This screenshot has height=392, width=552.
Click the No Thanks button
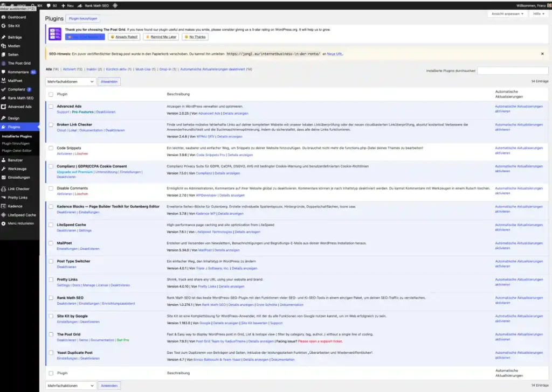[x=195, y=37]
